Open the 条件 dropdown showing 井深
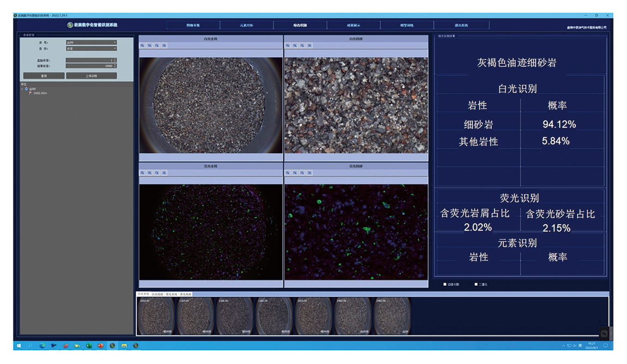The width and height of the screenshot is (627, 364). pos(91,48)
